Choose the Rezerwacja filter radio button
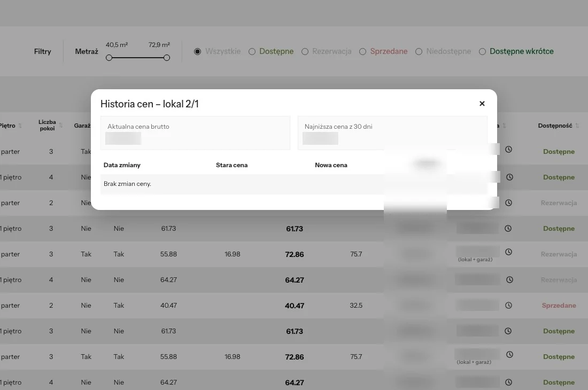The width and height of the screenshot is (588, 390). click(305, 52)
